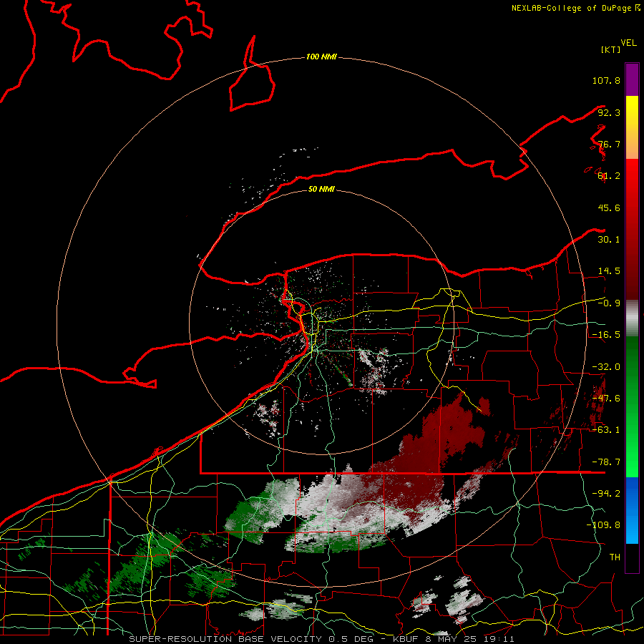Select the 92.3 scale value

pos(609,112)
